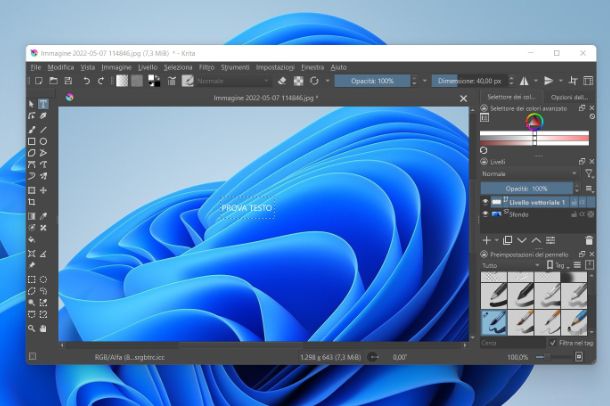The width and height of the screenshot is (610, 406).
Task: Select the Text tool in toolbox
Action: coord(43,104)
